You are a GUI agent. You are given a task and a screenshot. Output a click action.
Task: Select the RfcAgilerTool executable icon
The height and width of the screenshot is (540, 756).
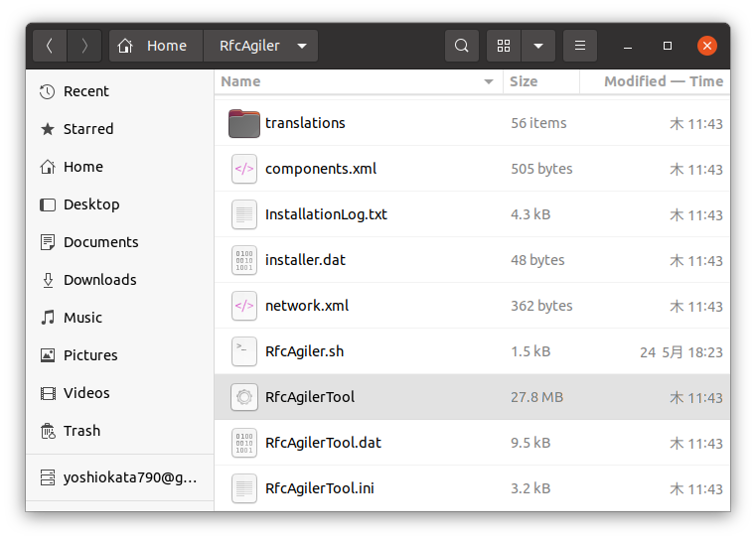tap(243, 397)
